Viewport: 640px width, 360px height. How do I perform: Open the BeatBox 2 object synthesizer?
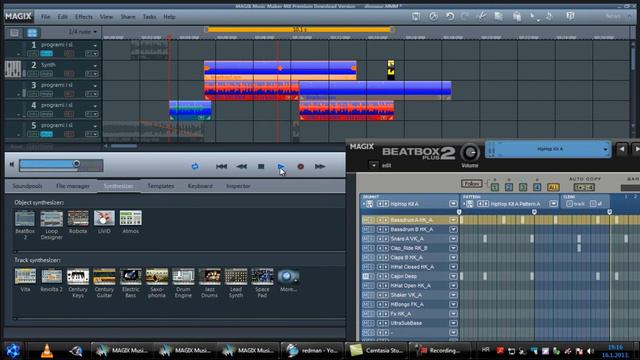(x=25, y=218)
